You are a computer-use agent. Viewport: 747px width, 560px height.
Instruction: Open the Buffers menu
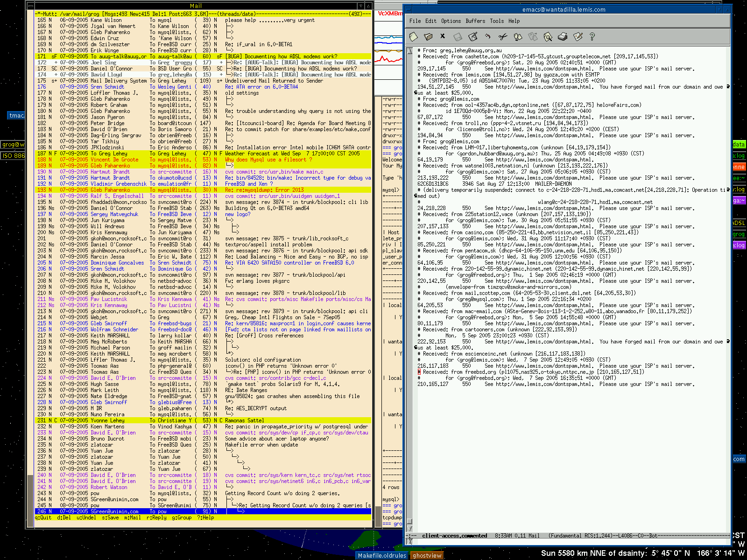point(475,21)
